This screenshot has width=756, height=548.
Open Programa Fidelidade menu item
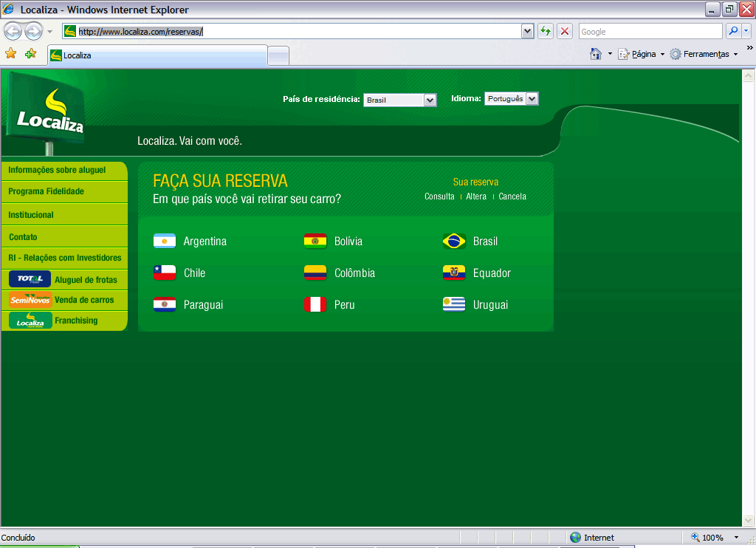(64, 191)
